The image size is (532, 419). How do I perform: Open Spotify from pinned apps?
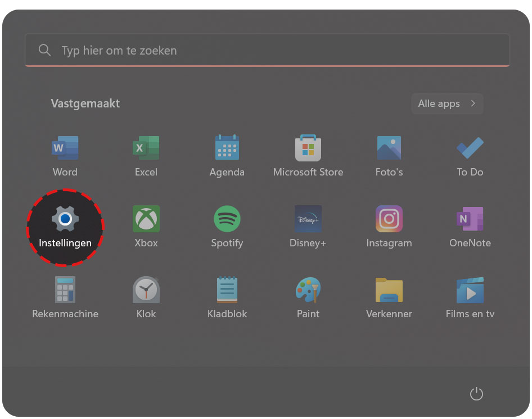[x=227, y=219]
